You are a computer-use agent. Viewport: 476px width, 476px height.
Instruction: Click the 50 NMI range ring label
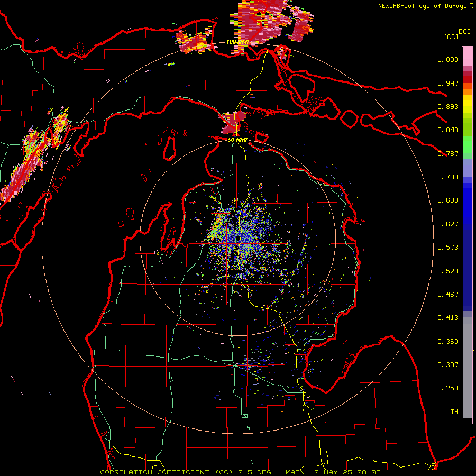(x=237, y=140)
